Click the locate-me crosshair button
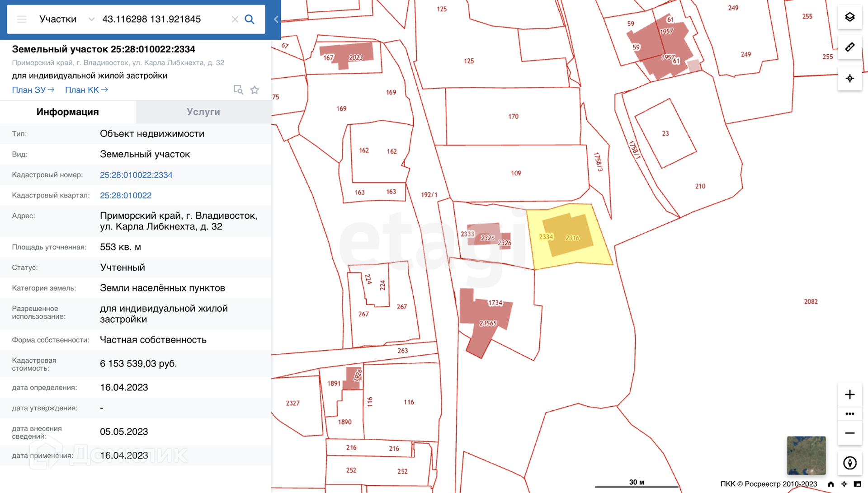 pyautogui.click(x=849, y=78)
